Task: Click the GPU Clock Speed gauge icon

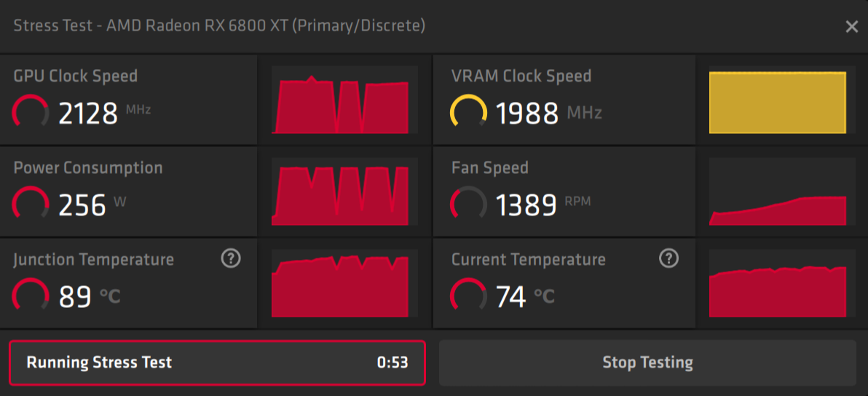Action: point(31,112)
